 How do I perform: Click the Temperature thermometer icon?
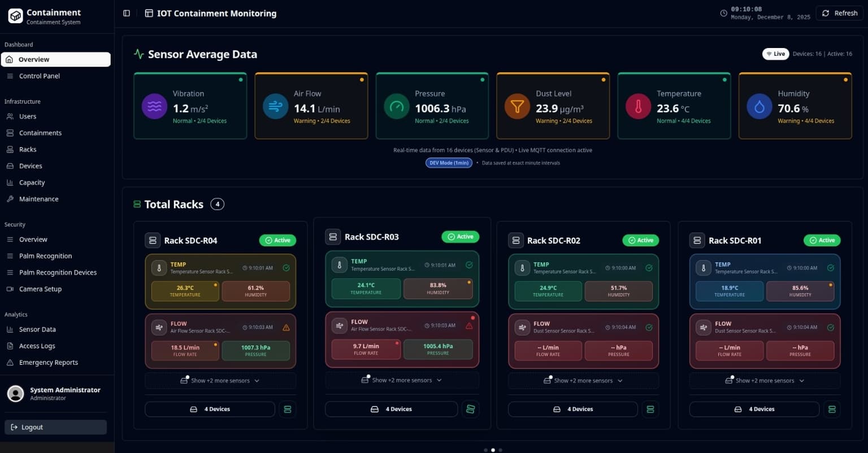pos(638,106)
